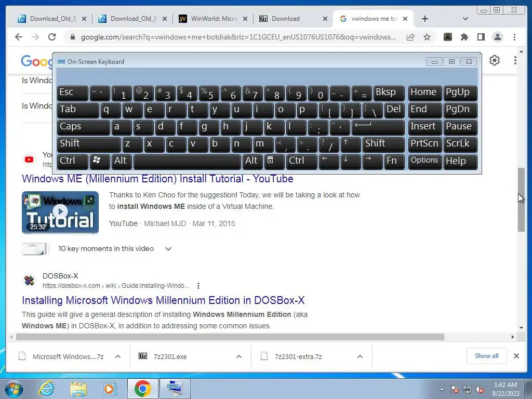Viewport: 532px width, 399px height.
Task: Close the WinWorld tab
Action: 245,19
